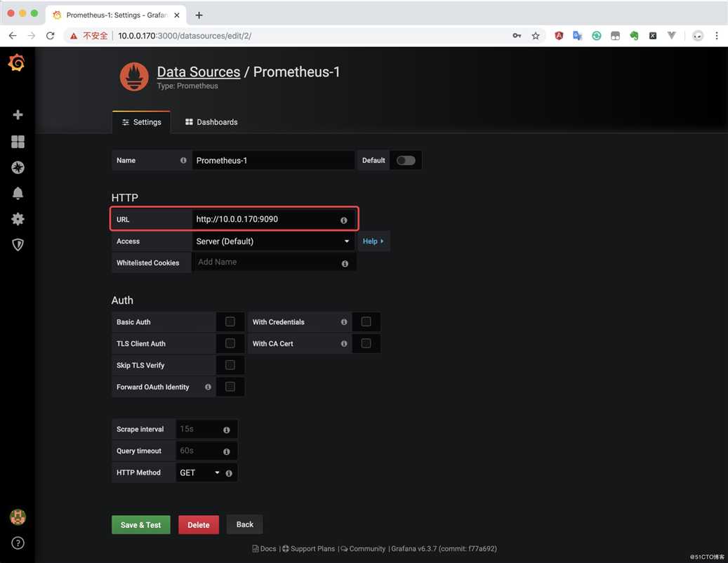The width and height of the screenshot is (728, 563).
Task: Open the Help question mark icon
Action: tap(18, 543)
